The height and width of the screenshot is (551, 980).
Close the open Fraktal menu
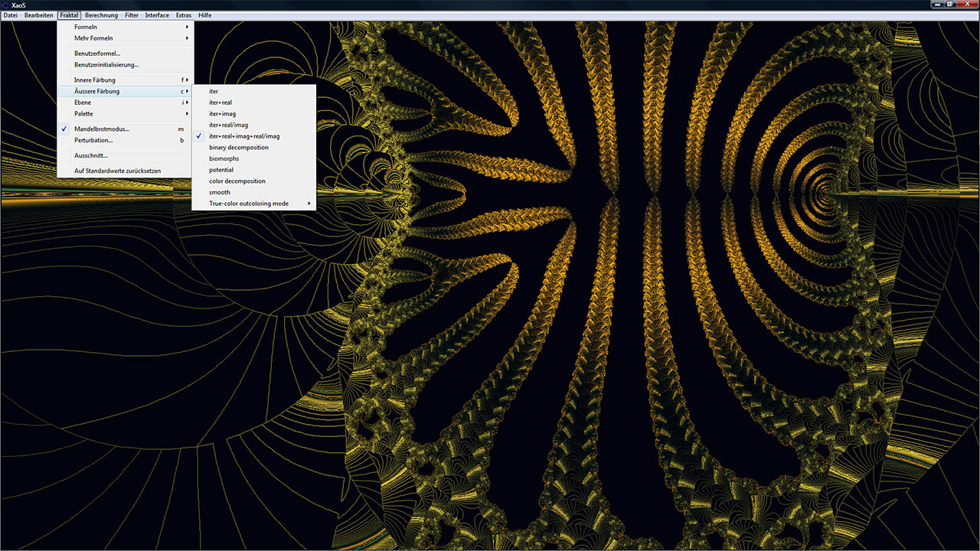pos(69,15)
